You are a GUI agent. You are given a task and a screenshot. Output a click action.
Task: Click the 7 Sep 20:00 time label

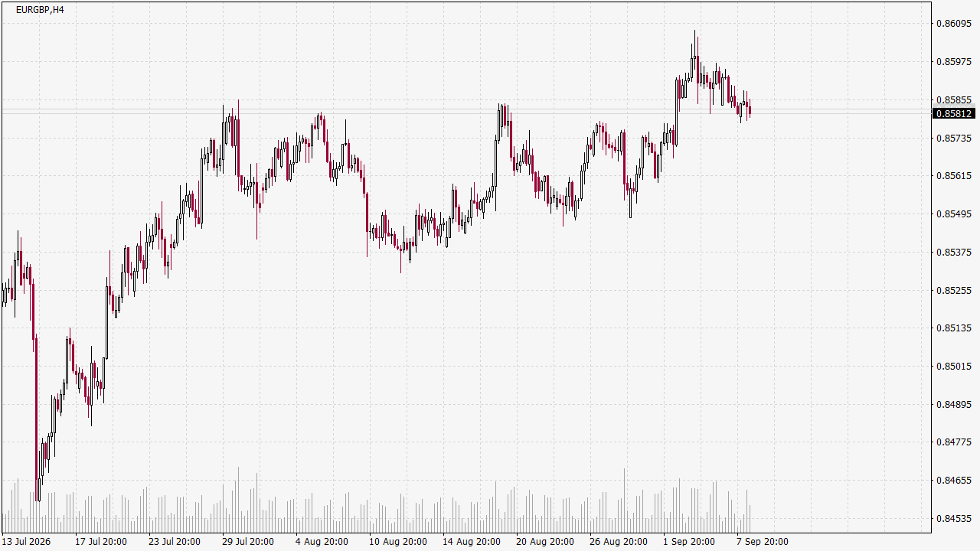pos(763,542)
